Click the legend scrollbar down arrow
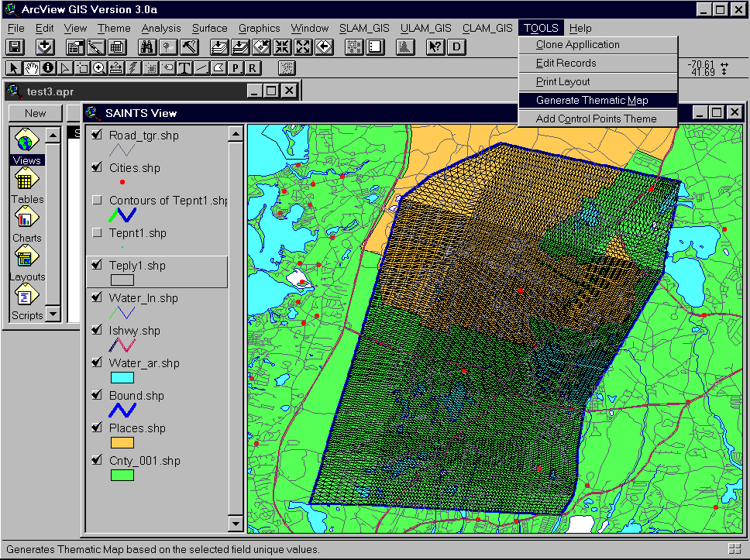The width and height of the screenshot is (750, 560). tap(236, 524)
